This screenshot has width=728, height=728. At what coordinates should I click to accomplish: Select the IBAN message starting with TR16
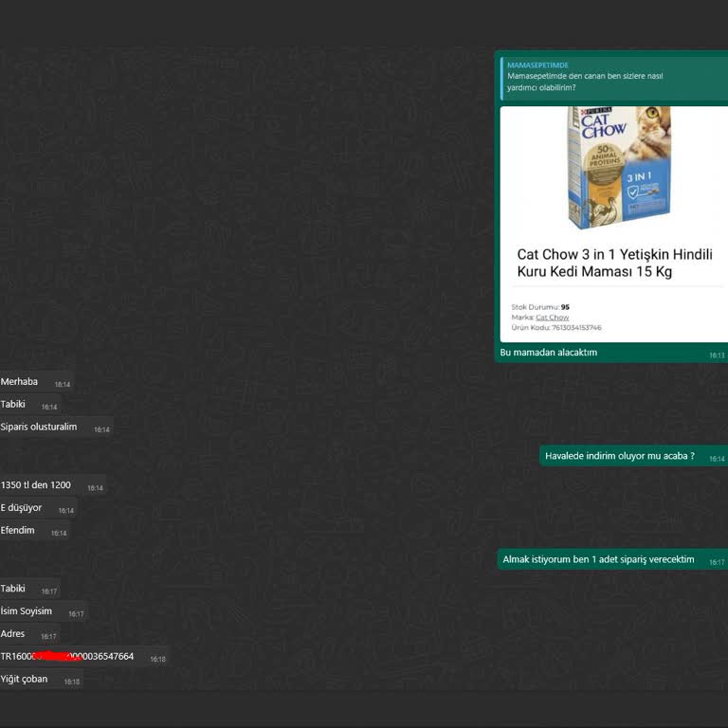(84, 657)
